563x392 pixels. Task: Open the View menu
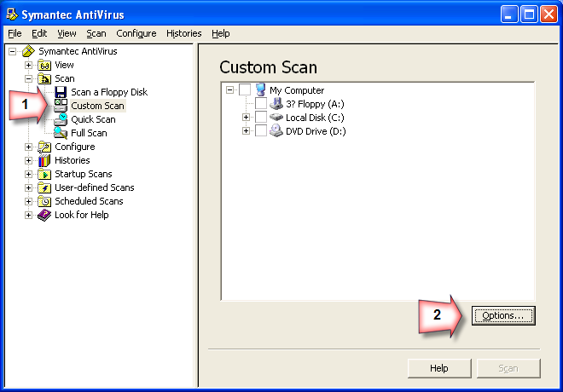(67, 33)
